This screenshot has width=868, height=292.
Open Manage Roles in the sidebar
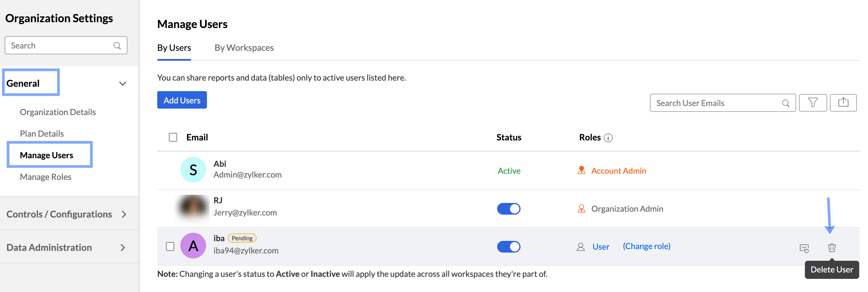[46, 177]
